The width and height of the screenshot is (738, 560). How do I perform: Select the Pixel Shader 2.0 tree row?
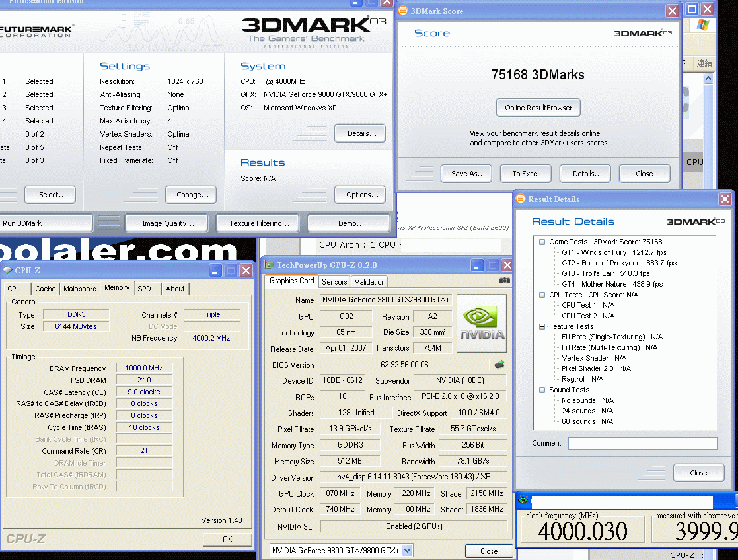597,368
